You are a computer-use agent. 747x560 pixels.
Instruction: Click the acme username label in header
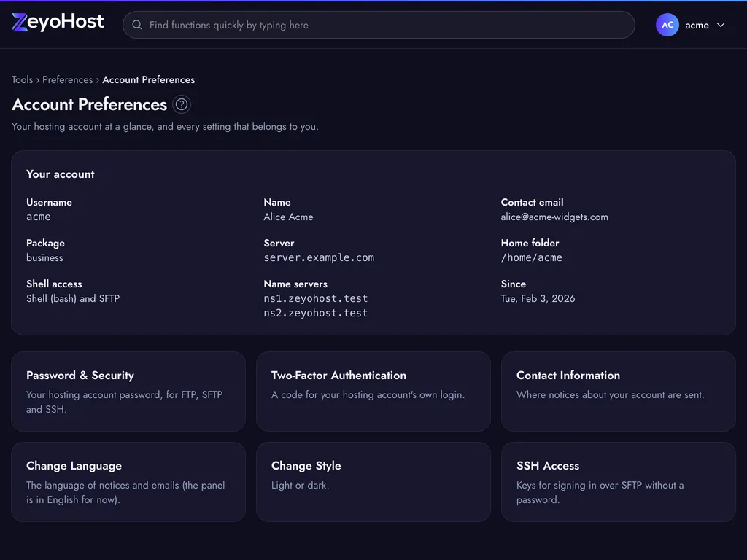tap(697, 26)
